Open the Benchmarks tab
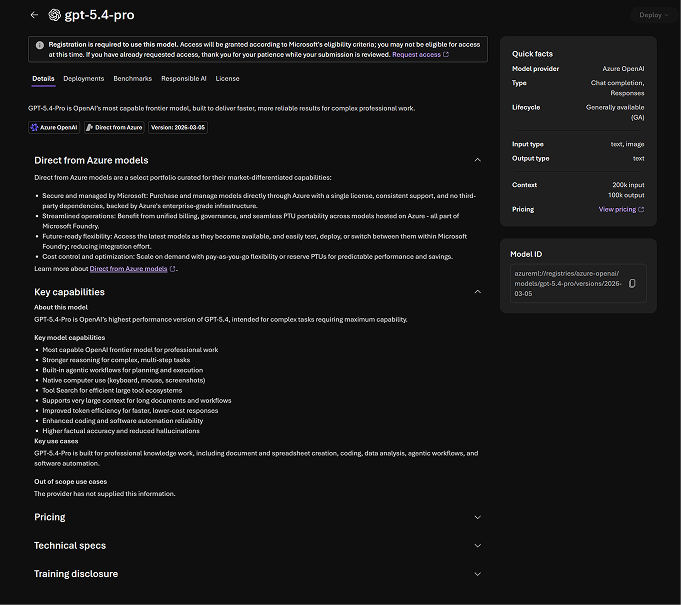The width and height of the screenshot is (681, 605). click(x=132, y=78)
